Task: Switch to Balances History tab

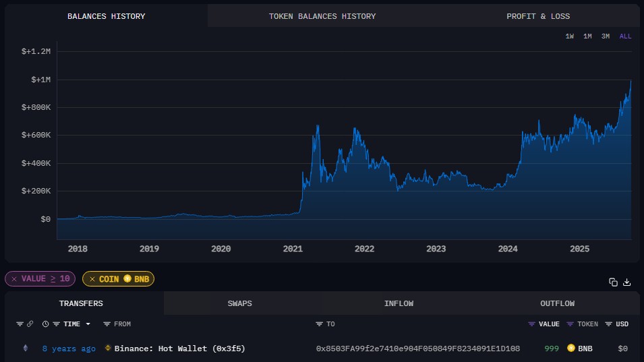Action: click(106, 16)
